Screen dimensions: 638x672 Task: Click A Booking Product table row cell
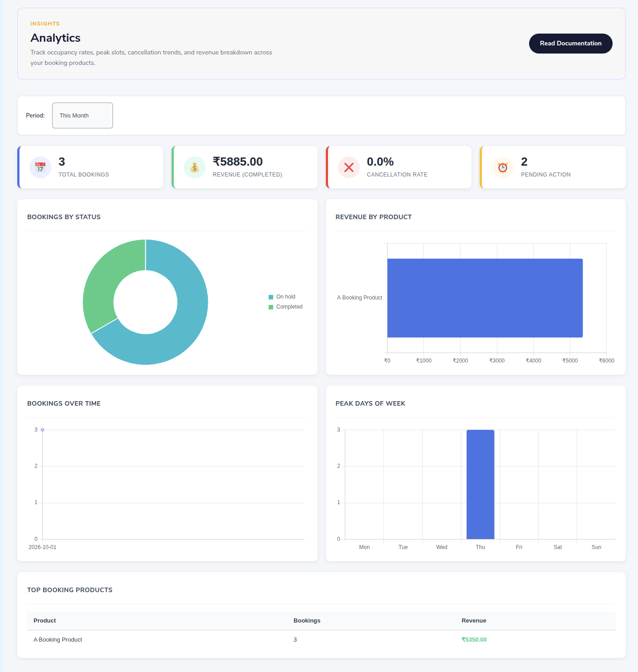pyautogui.click(x=58, y=640)
